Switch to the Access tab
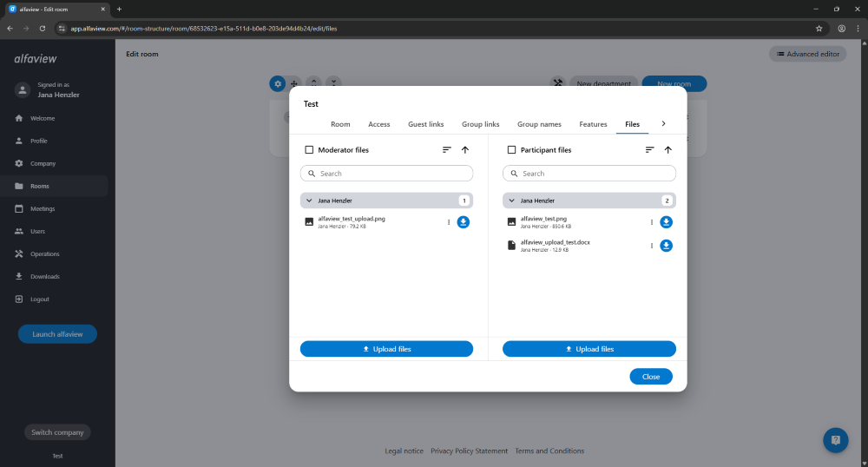 pyautogui.click(x=379, y=124)
